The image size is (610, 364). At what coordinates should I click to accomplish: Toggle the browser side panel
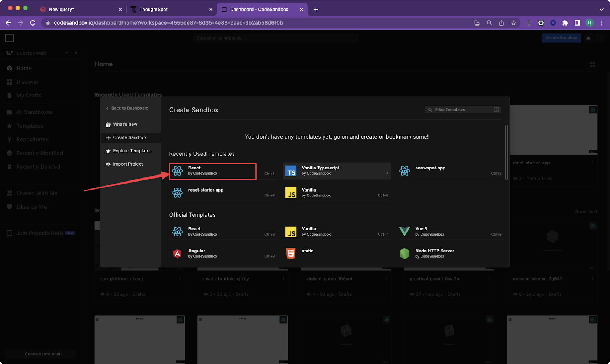click(577, 23)
